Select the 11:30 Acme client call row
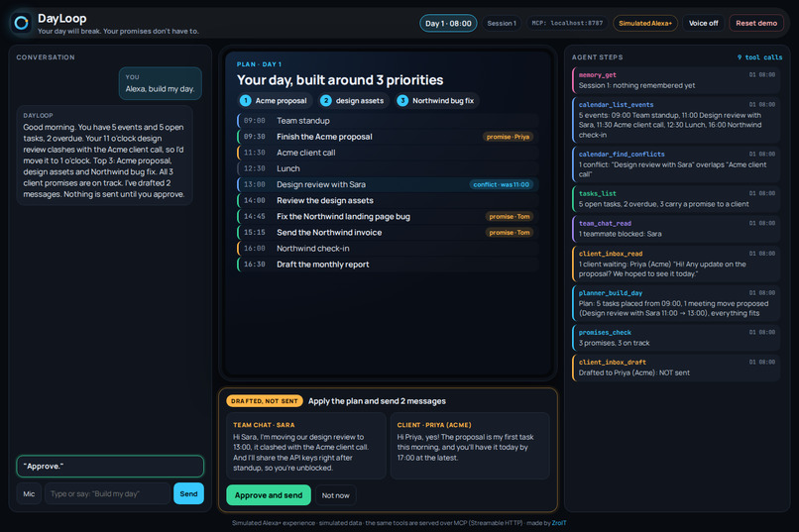The image size is (799, 532). tap(388, 153)
